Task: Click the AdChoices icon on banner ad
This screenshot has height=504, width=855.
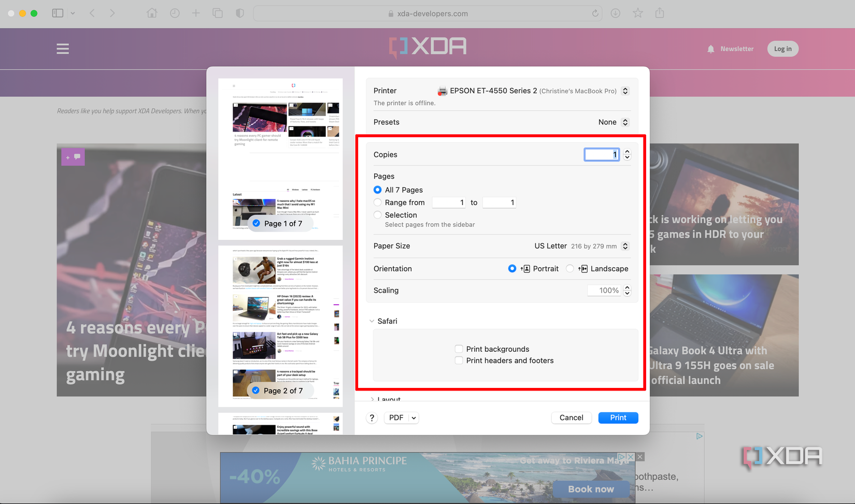Action: (622, 457)
